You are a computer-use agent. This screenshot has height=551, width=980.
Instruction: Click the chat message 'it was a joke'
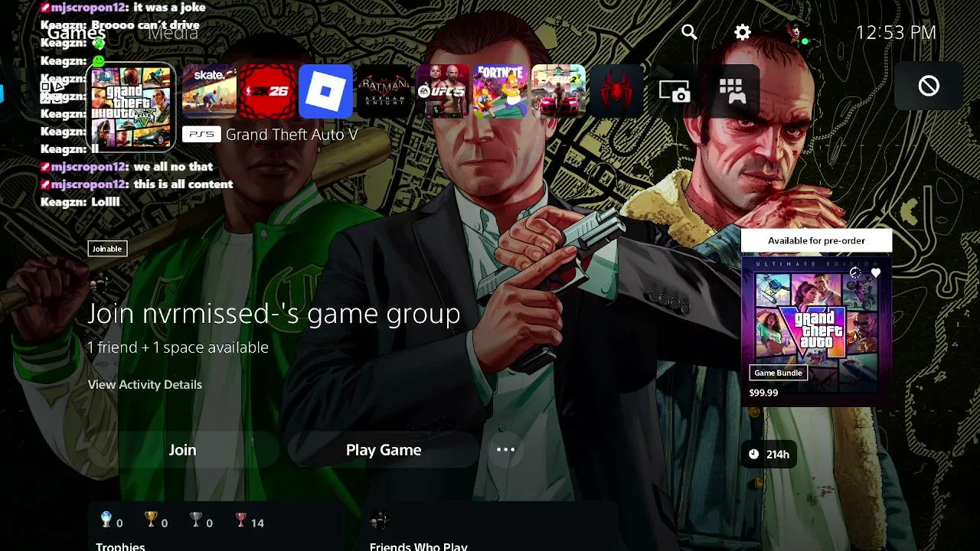click(x=169, y=8)
